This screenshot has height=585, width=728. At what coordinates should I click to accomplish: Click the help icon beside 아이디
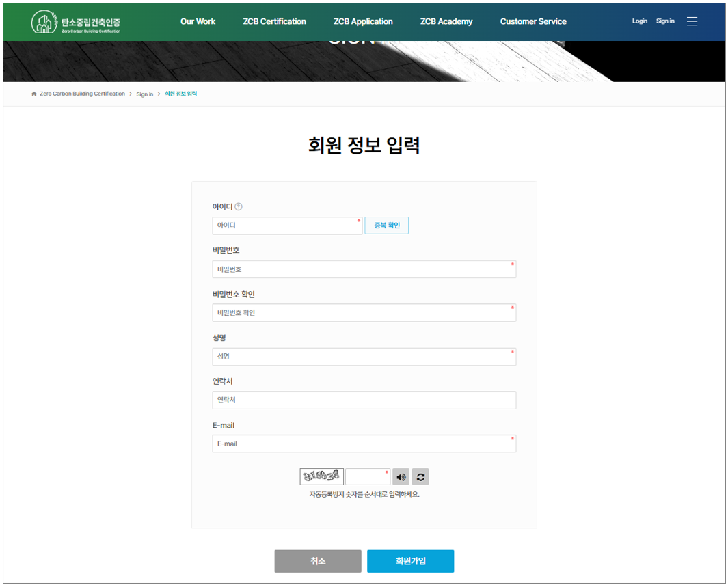click(x=239, y=207)
